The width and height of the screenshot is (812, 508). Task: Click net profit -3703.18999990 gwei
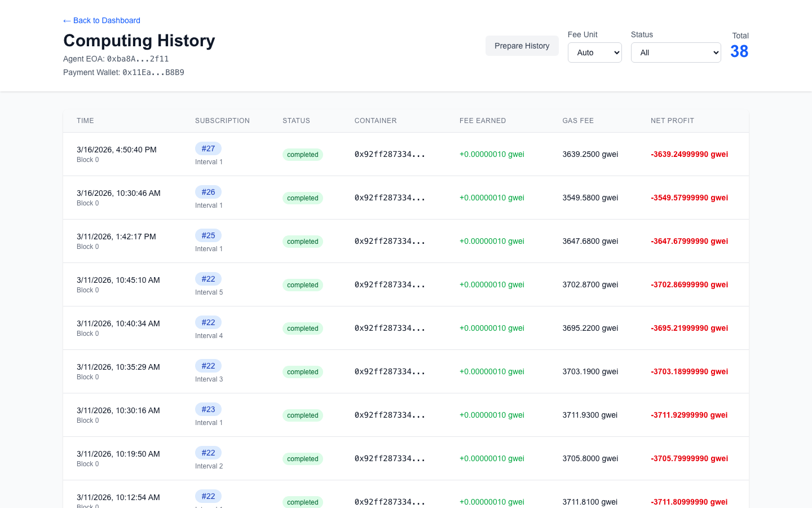(689, 371)
